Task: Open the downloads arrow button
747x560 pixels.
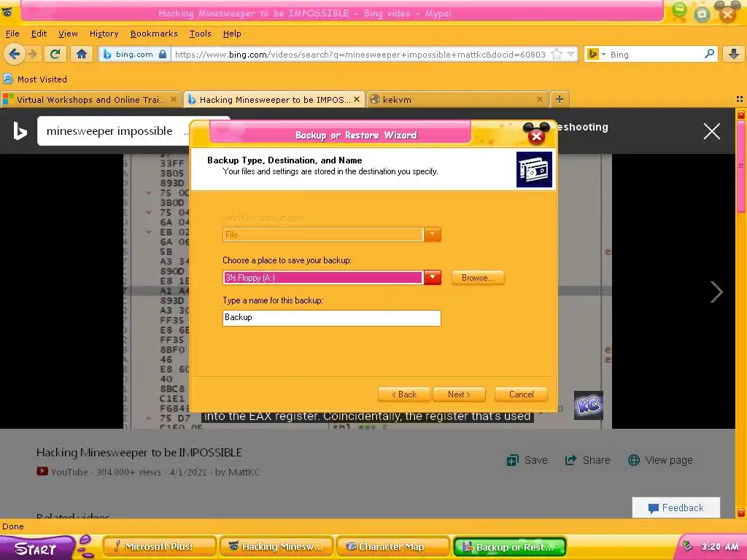Action: tap(734, 54)
